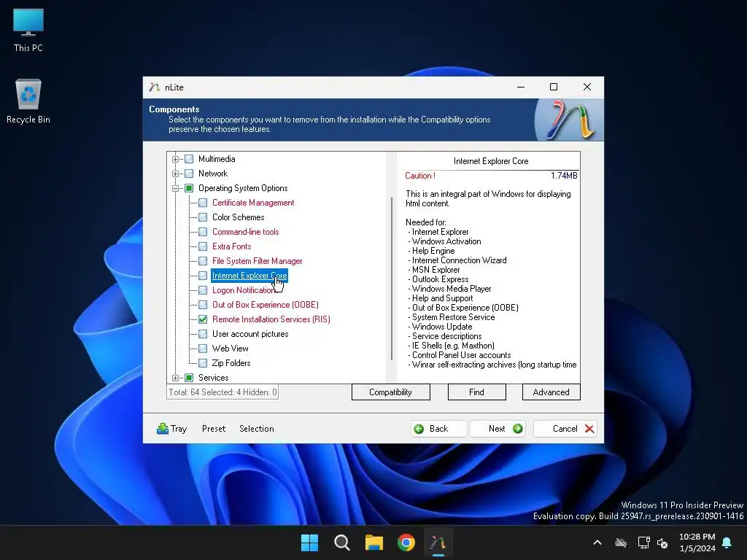Click the muted volume tray icon
This screenshot has height=560, width=747.
tap(662, 542)
